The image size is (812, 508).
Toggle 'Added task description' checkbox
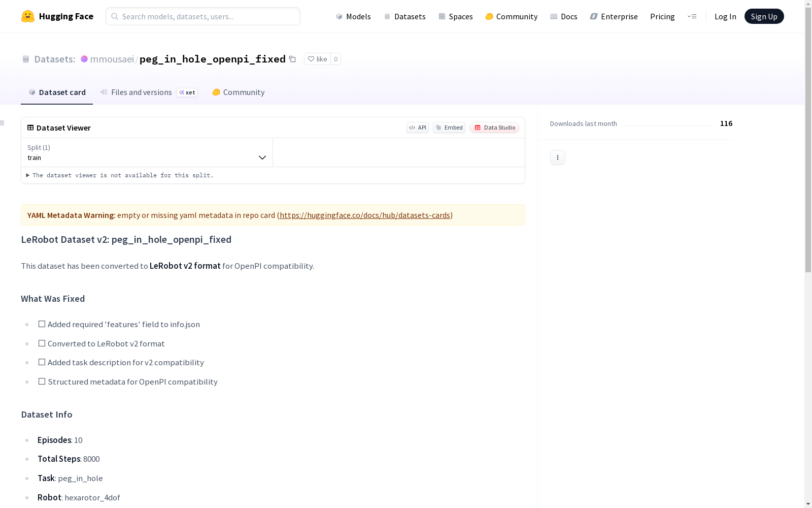[42, 362]
